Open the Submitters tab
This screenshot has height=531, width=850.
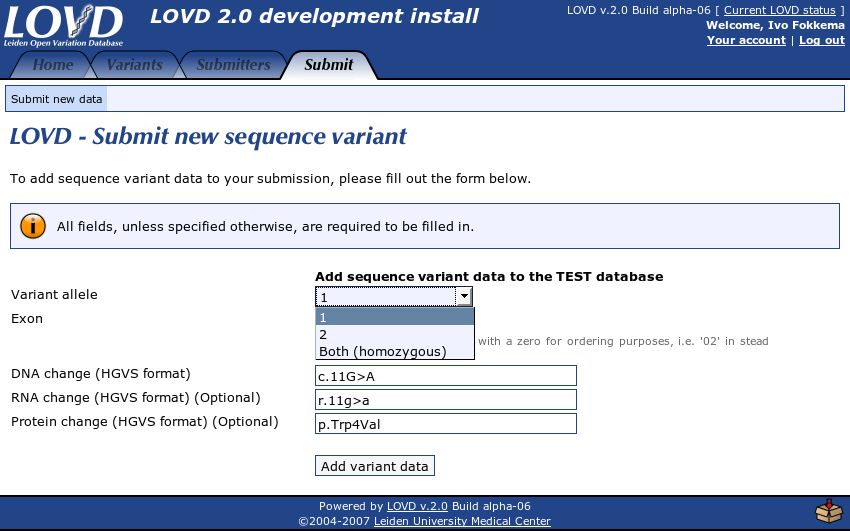[233, 64]
